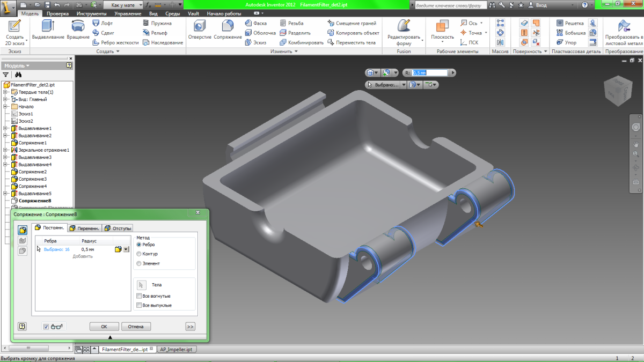Click the Фаска (Chamfer) tool
644x362 pixels.
click(256, 24)
